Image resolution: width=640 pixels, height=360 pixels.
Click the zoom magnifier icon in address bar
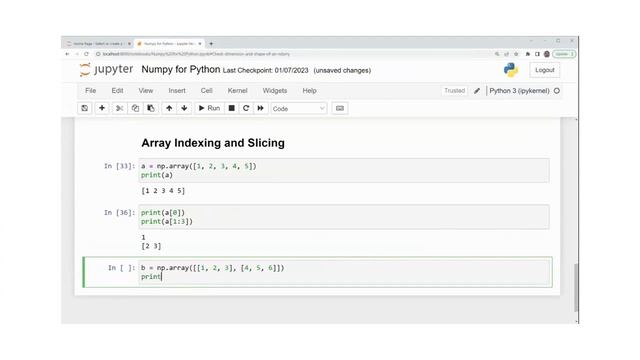click(x=497, y=54)
